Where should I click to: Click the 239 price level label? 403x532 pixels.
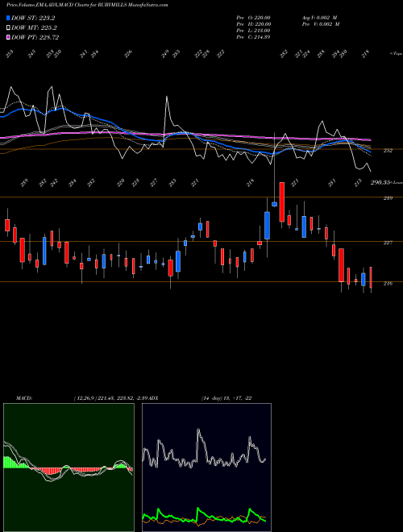pos(388,198)
